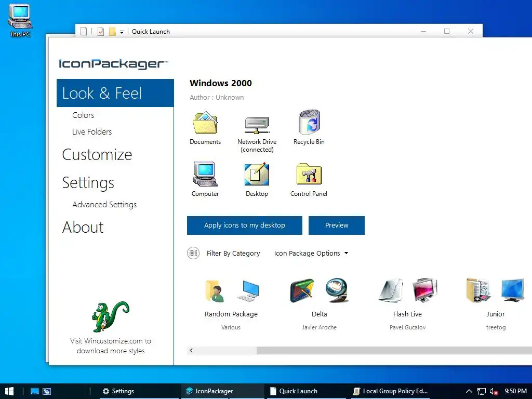This screenshot has height=399, width=532.
Task: Select the Flash Live documents icon
Action: (x=391, y=291)
